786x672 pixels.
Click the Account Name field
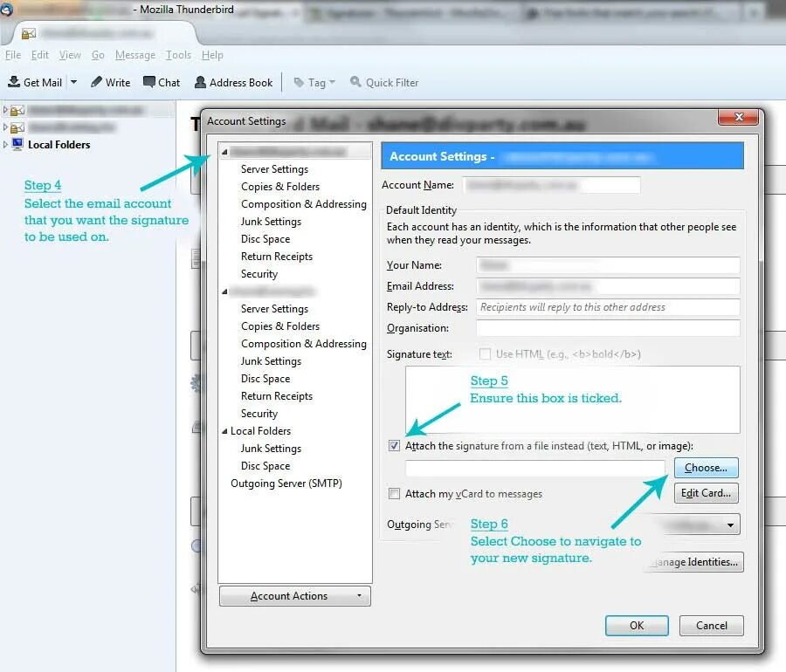[x=551, y=185]
